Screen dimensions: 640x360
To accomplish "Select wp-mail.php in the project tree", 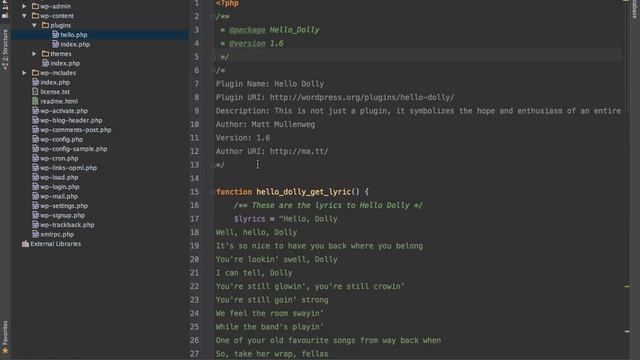I will coord(59,196).
